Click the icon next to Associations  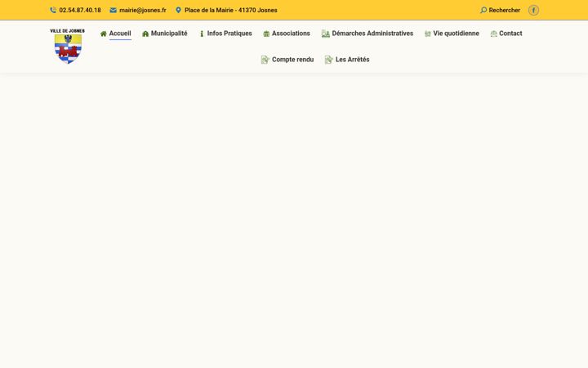pos(266,34)
